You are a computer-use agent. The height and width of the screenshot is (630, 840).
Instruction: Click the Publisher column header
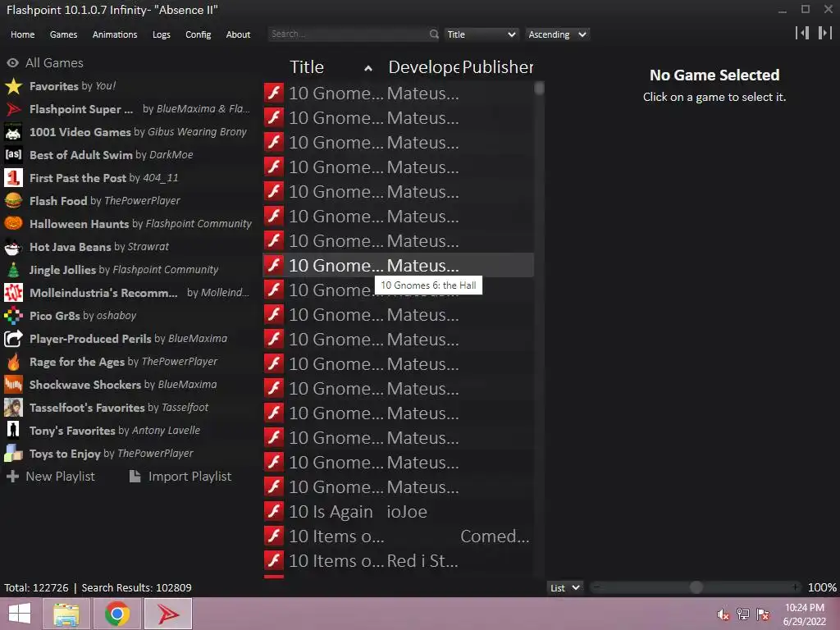(498, 67)
